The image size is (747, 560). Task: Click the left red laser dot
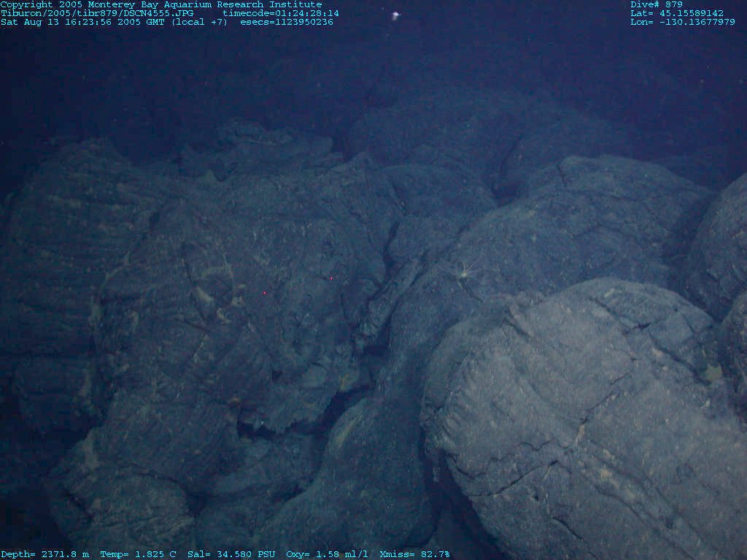pos(264,293)
